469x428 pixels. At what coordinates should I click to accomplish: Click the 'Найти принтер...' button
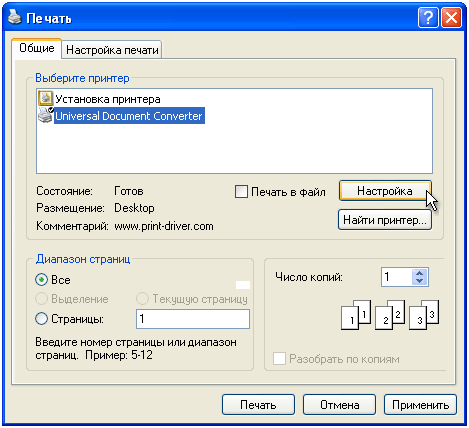[x=385, y=220]
